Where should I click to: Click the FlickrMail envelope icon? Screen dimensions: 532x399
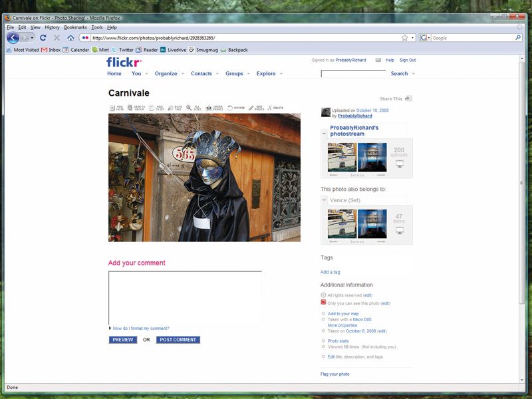[x=378, y=60]
